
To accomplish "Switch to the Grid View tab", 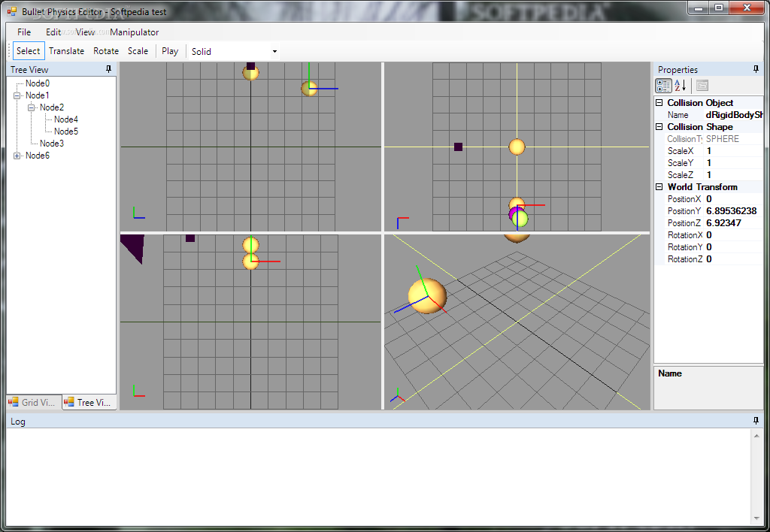I will (x=35, y=403).
